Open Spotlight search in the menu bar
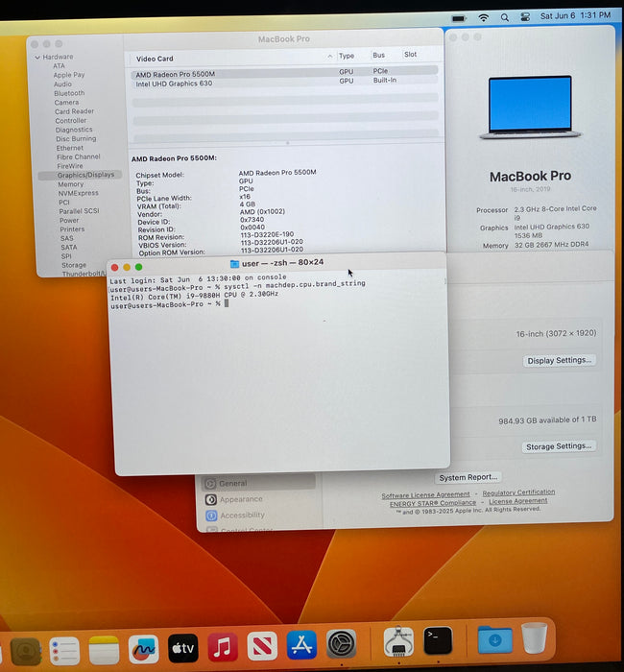Screen dimensions: 624x672 click(505, 17)
